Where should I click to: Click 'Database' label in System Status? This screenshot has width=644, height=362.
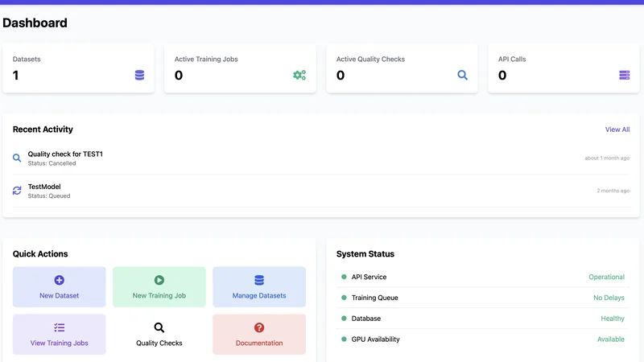366,319
